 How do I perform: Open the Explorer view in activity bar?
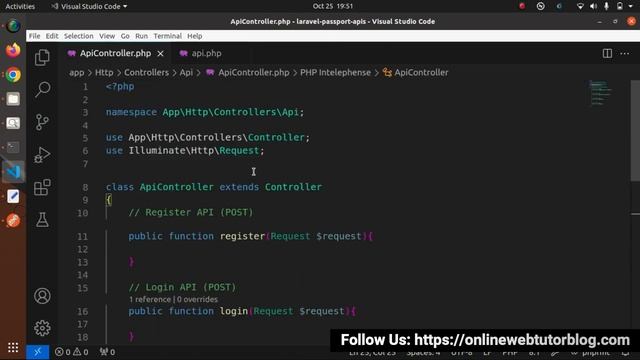(x=42, y=58)
